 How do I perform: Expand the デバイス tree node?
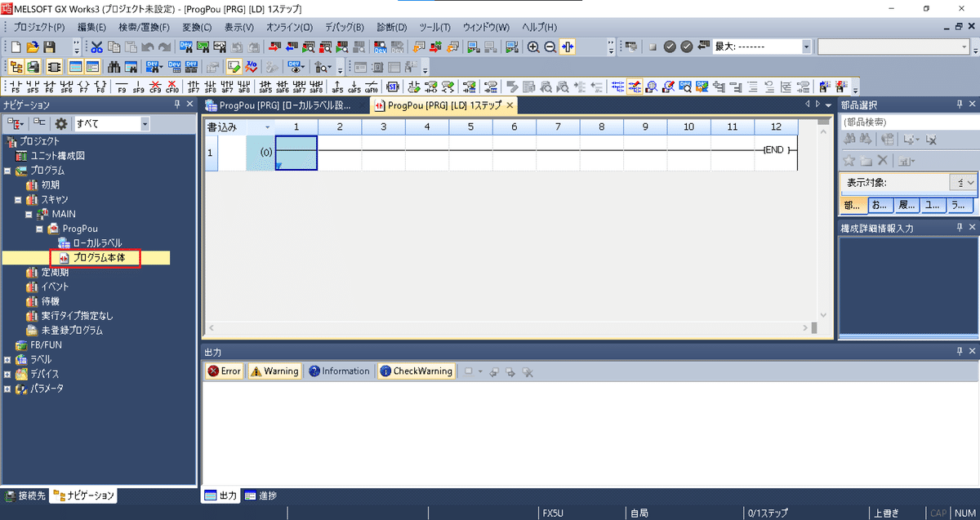pyautogui.click(x=7, y=374)
